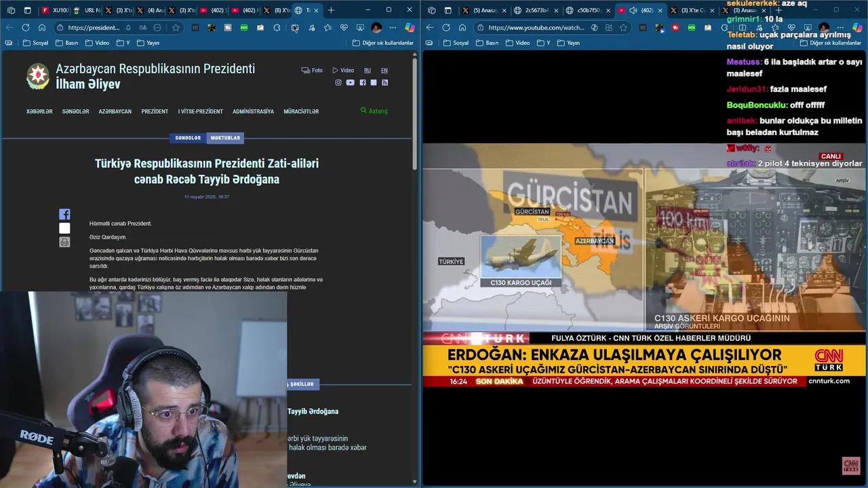
Task: Click the left window address bar URL
Action: [x=94, y=27]
